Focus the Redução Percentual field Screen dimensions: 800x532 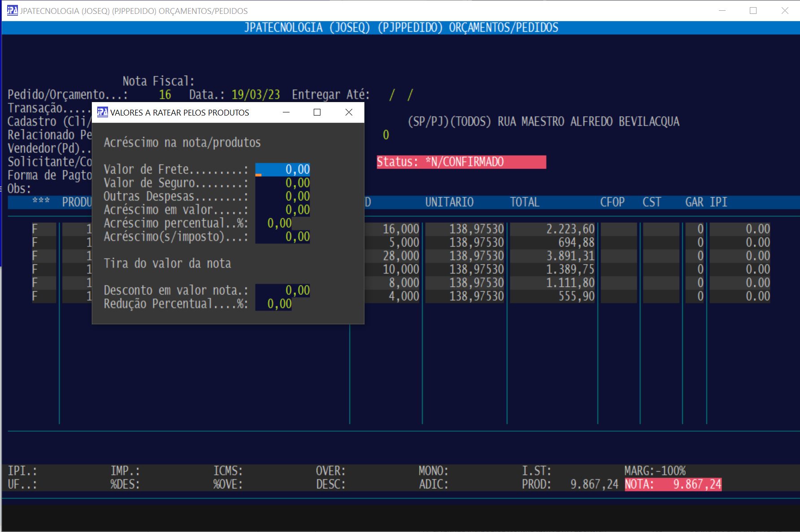[274, 304]
